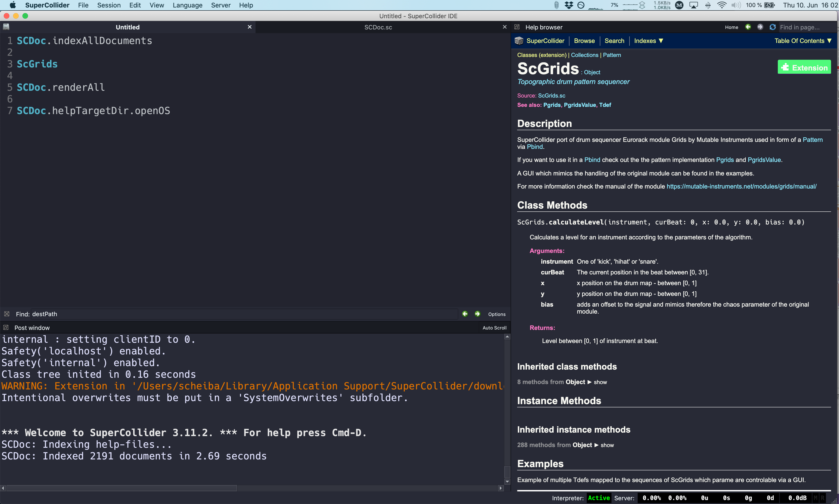Click Search in the help navigation bar
The width and height of the screenshot is (839, 504).
(614, 41)
